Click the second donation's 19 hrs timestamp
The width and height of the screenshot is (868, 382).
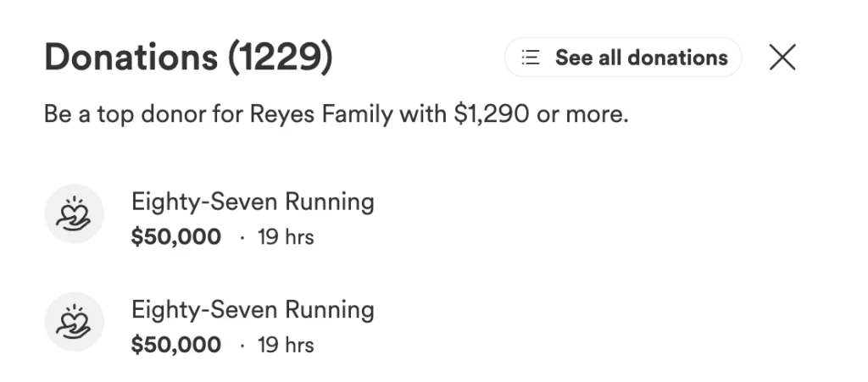(286, 345)
